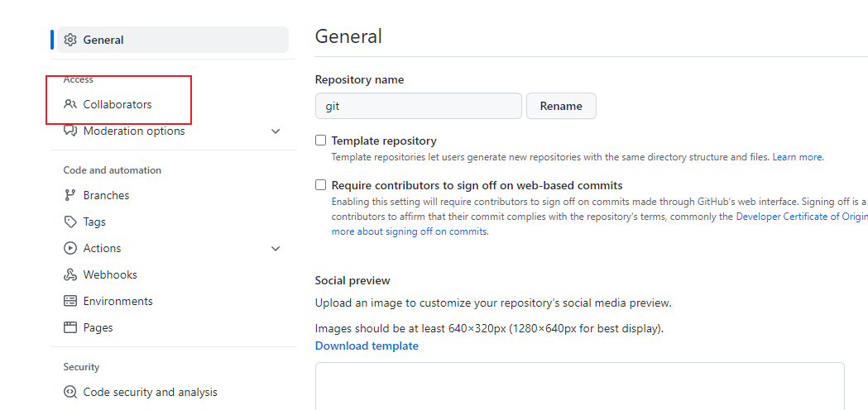Click the branch icon beside Branches
The height and width of the screenshot is (410, 868).
[70, 195]
